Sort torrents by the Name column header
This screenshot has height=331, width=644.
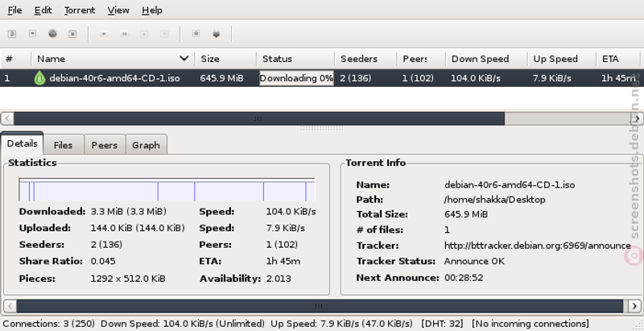[113, 59]
